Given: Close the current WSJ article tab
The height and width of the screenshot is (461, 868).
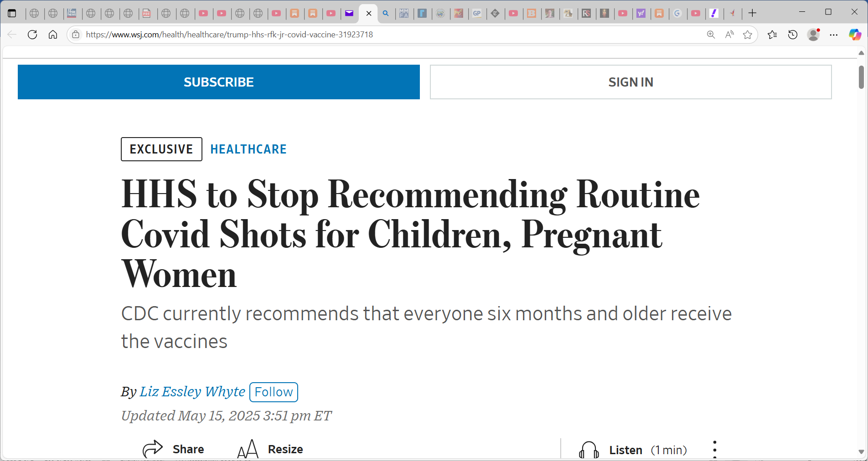Looking at the screenshot, I should [x=369, y=13].
